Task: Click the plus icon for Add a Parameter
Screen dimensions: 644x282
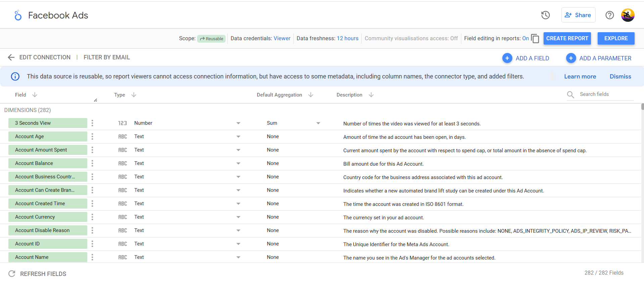Action: click(571, 58)
